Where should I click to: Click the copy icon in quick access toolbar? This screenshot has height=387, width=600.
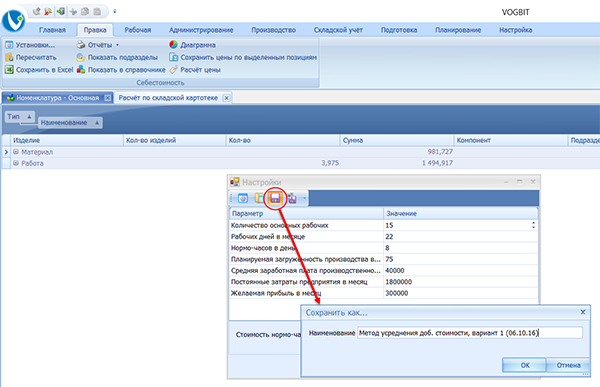click(x=85, y=11)
